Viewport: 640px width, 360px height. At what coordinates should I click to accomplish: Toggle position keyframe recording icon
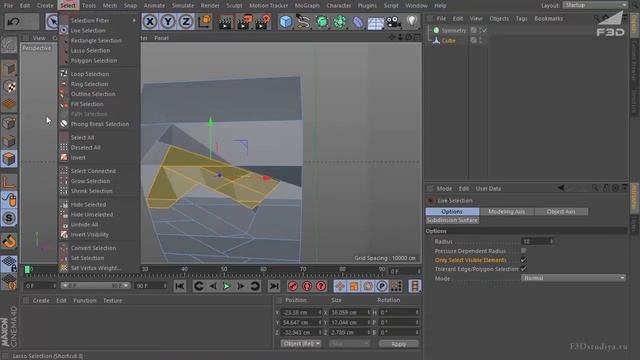340,286
